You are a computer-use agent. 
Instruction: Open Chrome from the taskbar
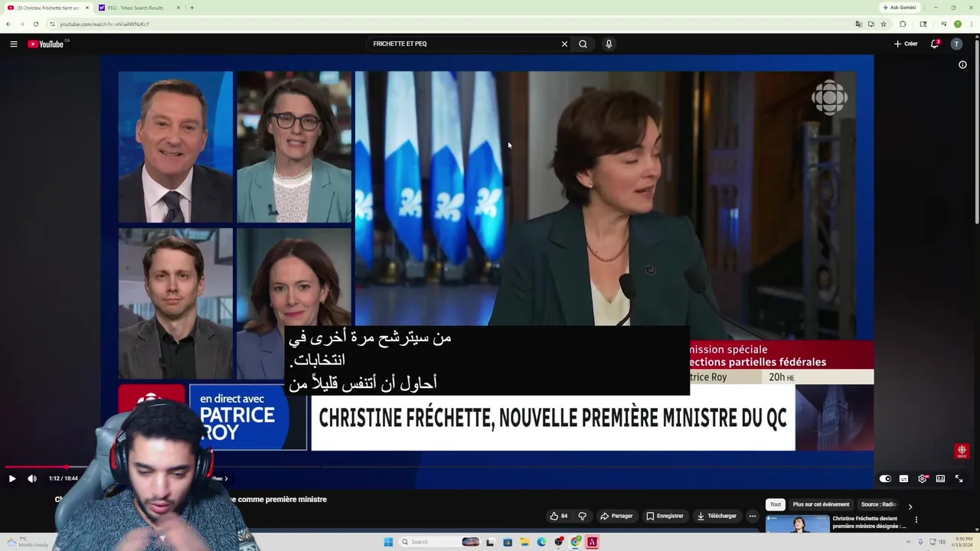[576, 542]
